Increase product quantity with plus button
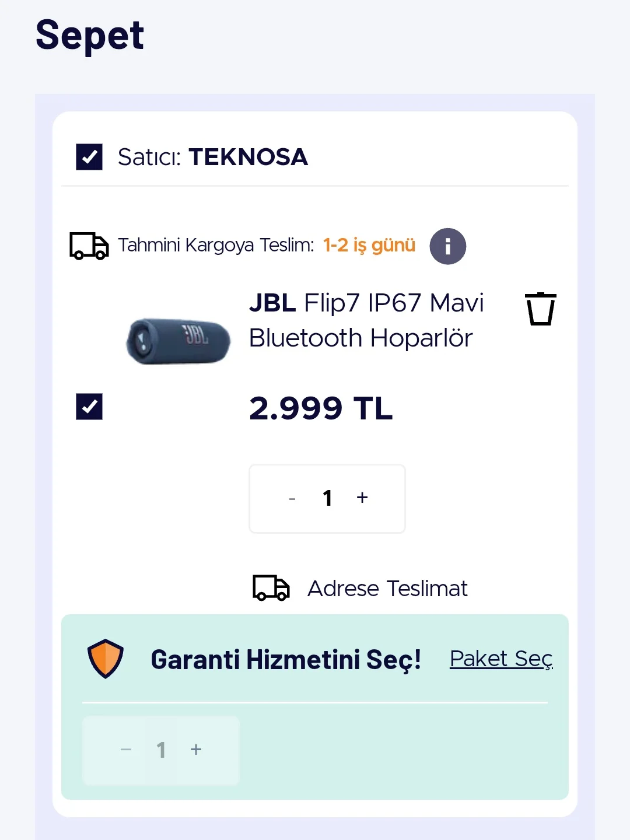 point(362,498)
